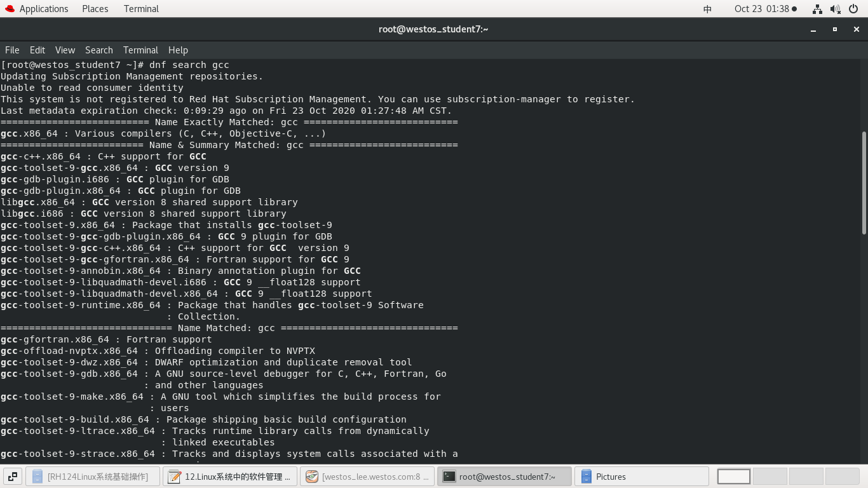Switch to RH124Linux taskbar window
Screen dimensions: 868x488
[x=92, y=477]
